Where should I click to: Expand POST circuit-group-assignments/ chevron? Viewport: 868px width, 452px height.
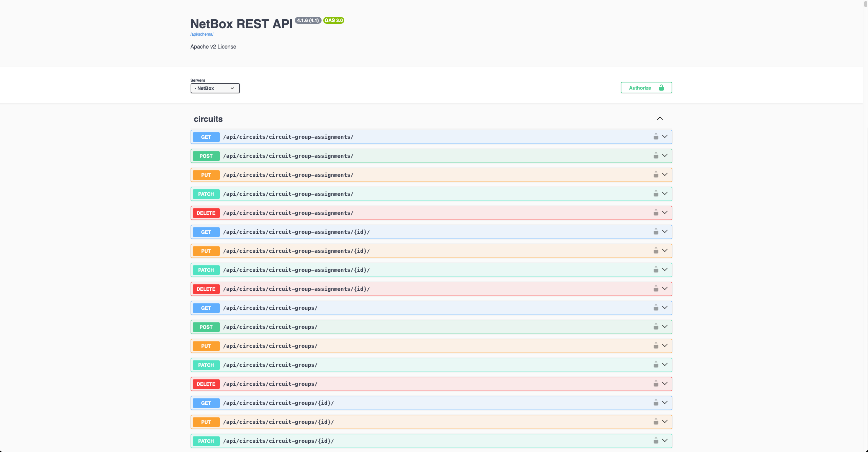665,155
